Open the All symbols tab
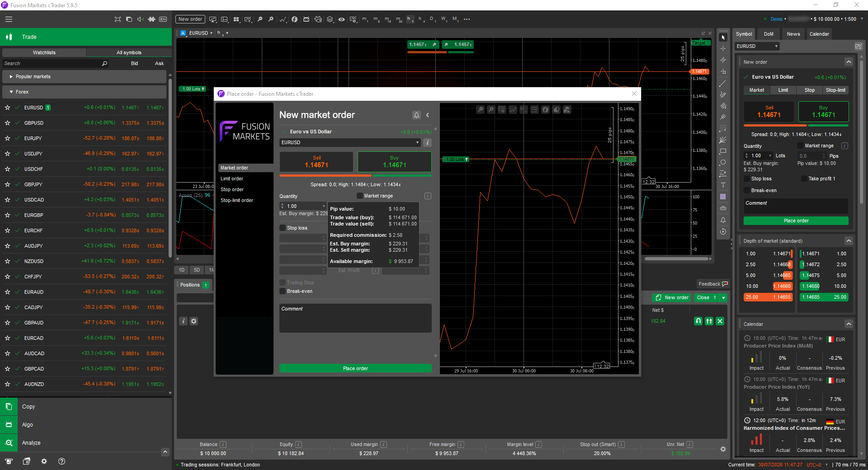The height and width of the screenshot is (470, 868). tap(129, 52)
